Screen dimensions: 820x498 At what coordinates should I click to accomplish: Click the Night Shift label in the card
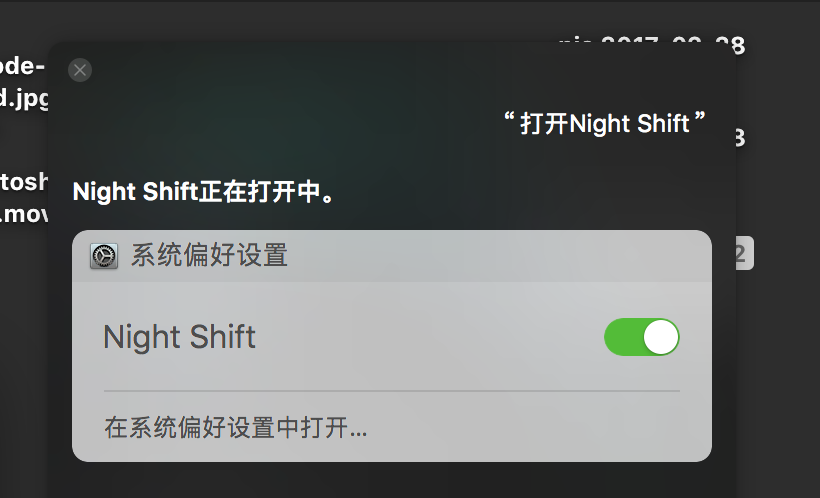click(179, 337)
